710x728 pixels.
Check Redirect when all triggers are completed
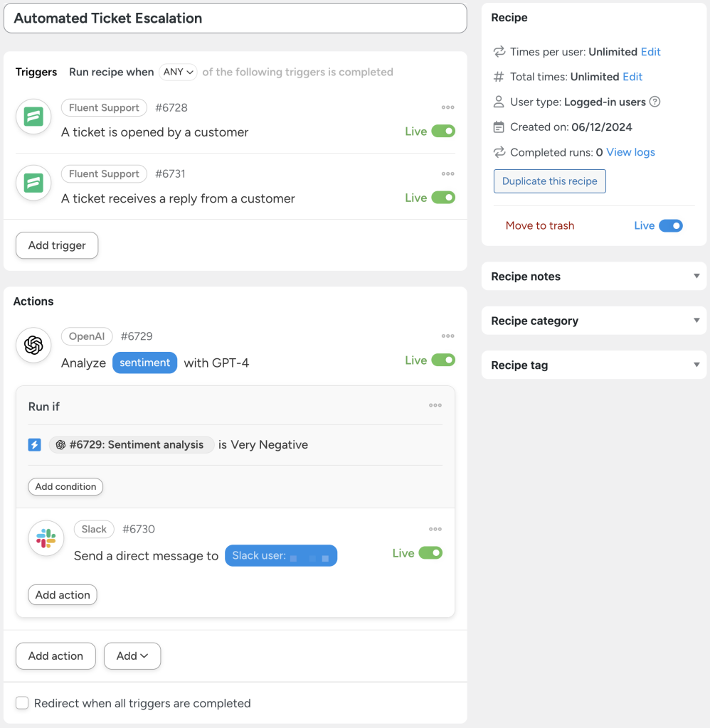[21, 702]
